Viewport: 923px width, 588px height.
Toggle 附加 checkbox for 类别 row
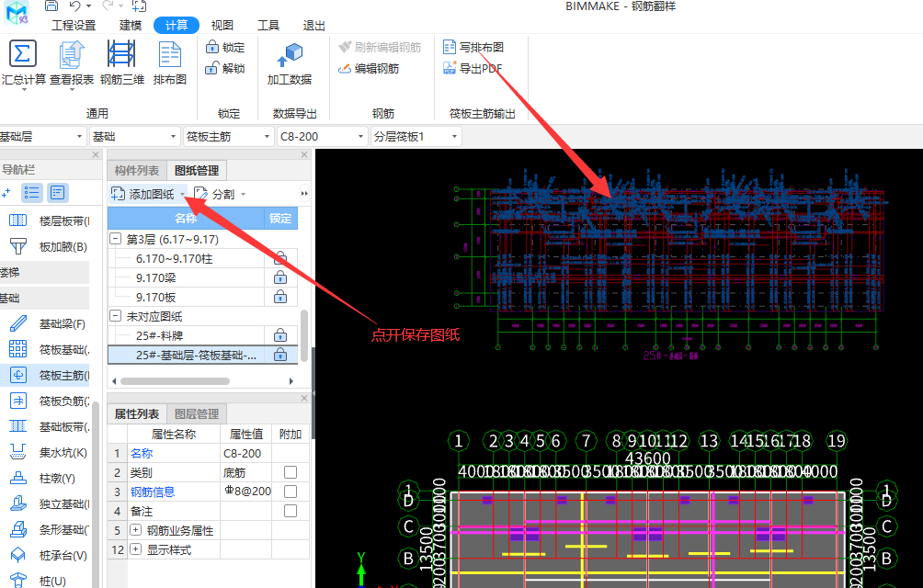(x=291, y=472)
